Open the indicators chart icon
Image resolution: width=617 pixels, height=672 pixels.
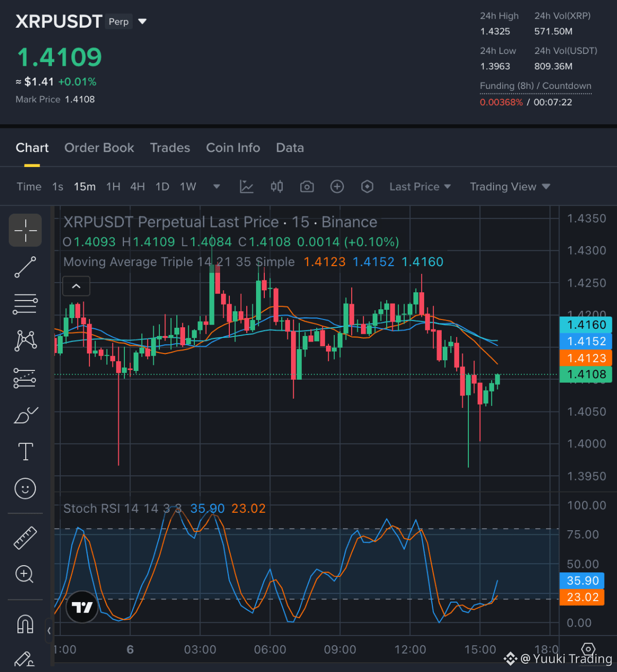pyautogui.click(x=247, y=186)
